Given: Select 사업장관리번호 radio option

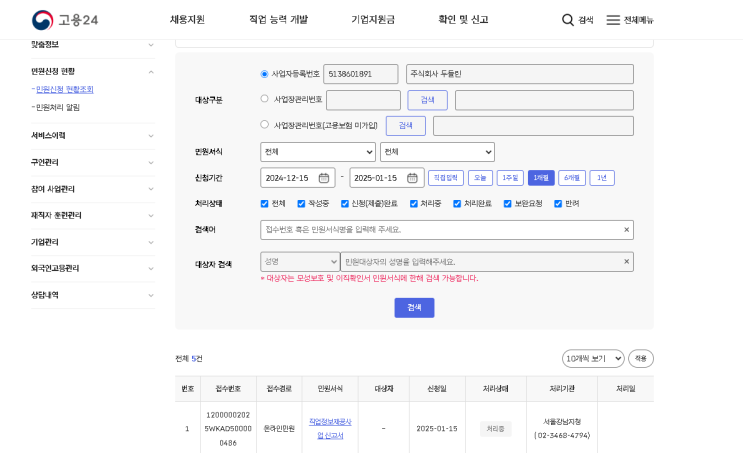Looking at the screenshot, I should [264, 99].
